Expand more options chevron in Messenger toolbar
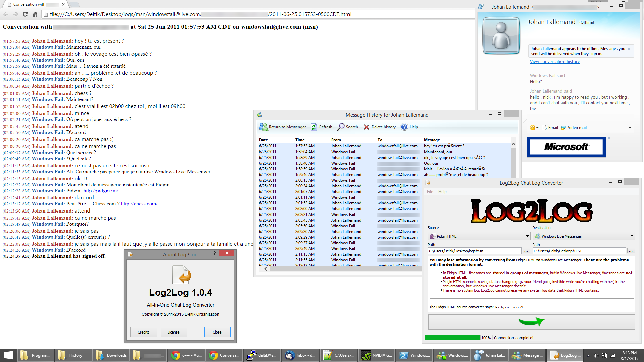The width and height of the screenshot is (644, 362). pos(629,128)
